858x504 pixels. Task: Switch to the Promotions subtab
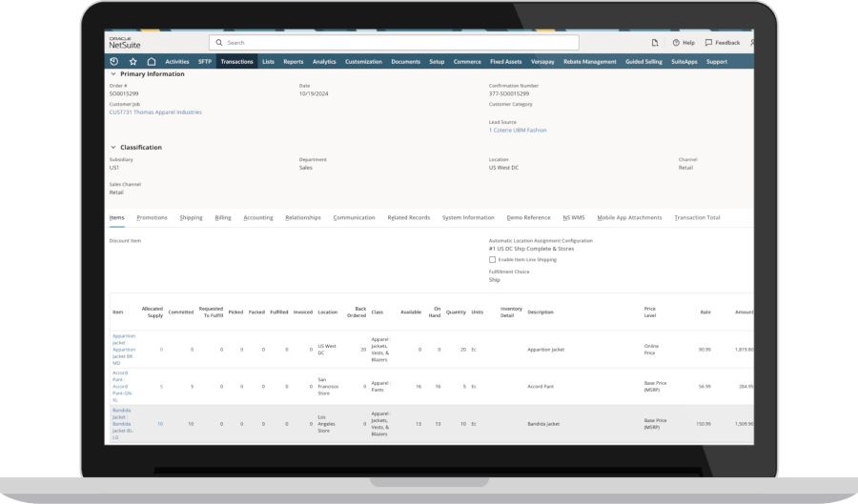pyautogui.click(x=153, y=217)
